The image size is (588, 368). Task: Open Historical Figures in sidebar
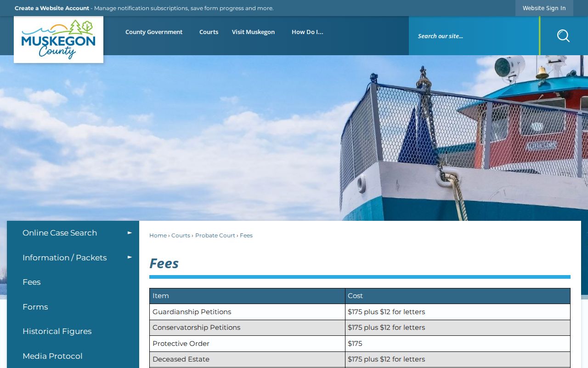[73, 331]
